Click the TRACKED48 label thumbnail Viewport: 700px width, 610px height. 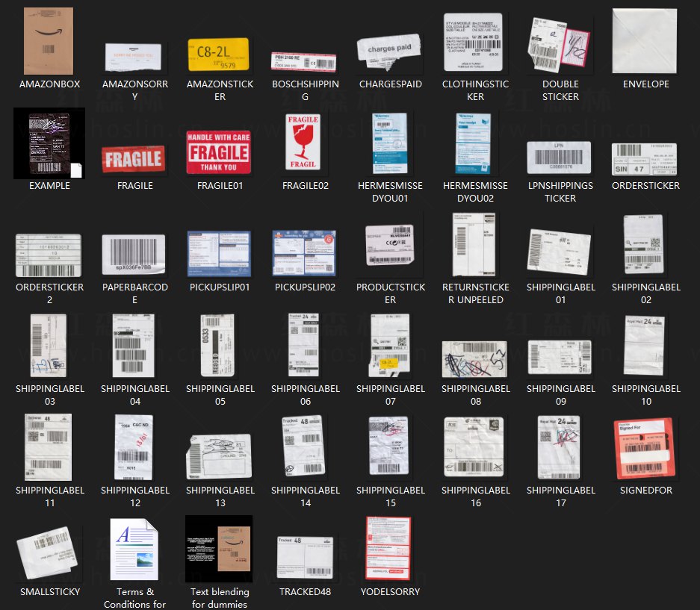305,558
